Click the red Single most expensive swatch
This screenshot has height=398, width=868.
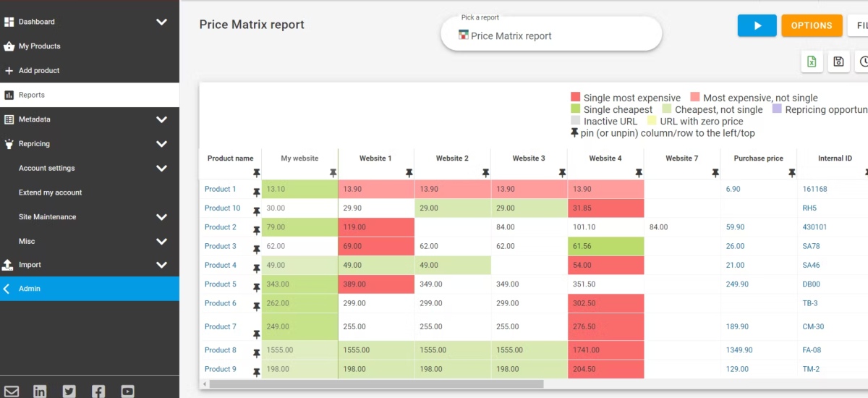[x=576, y=98]
